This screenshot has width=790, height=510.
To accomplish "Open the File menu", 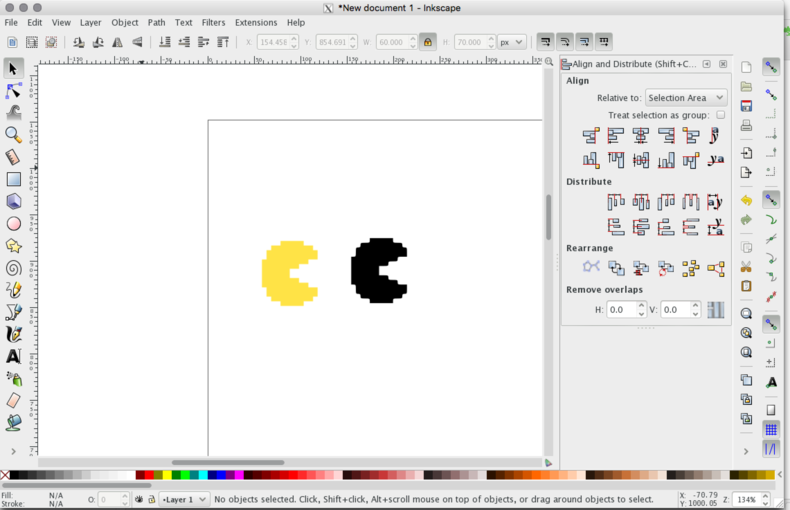I will [11, 22].
